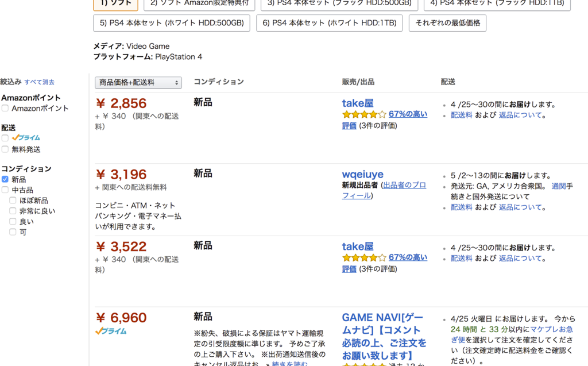Click the ¥ 3,522 price text
This screenshot has height=366, width=588.
pyautogui.click(x=122, y=246)
